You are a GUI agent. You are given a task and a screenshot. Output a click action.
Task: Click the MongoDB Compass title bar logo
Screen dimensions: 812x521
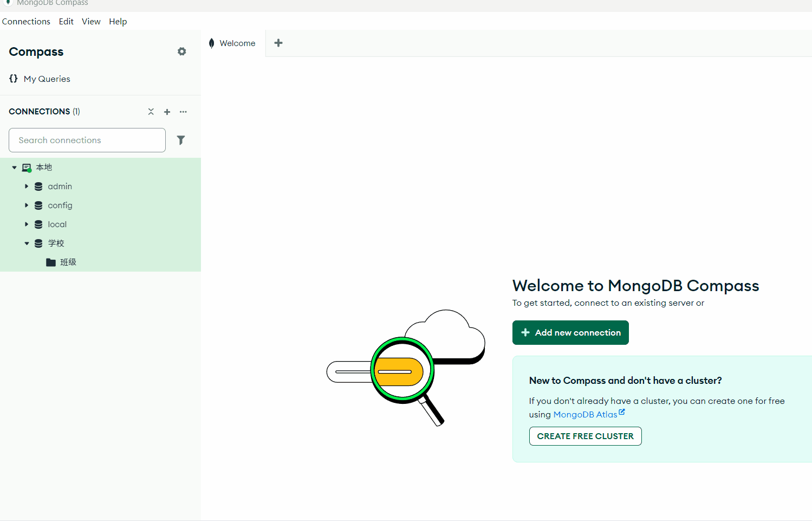8,2
